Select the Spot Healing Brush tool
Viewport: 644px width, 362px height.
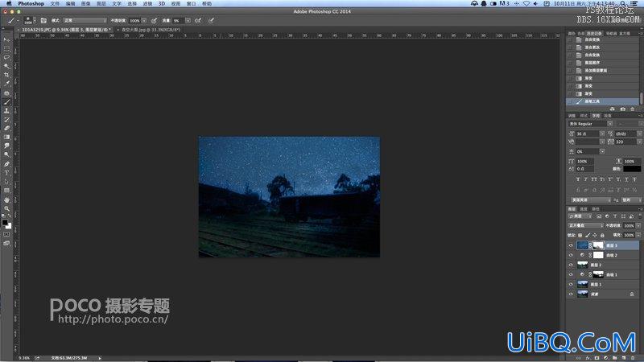coord(6,93)
